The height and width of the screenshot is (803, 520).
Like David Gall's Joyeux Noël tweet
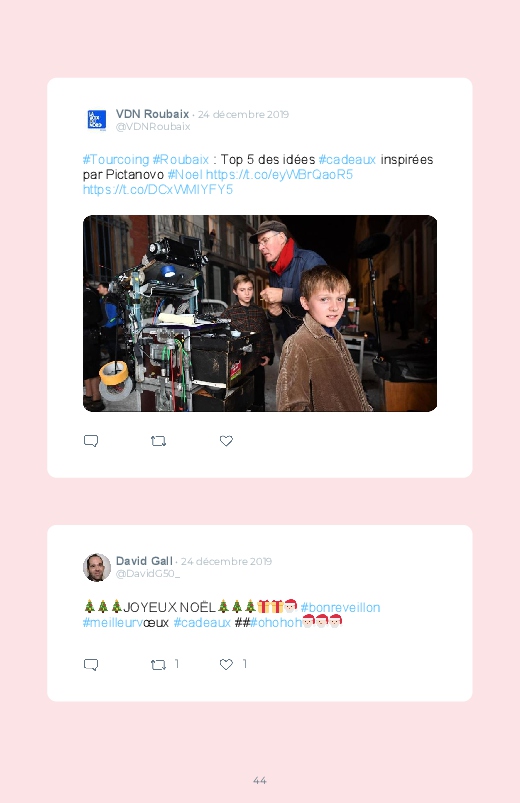[x=226, y=664]
